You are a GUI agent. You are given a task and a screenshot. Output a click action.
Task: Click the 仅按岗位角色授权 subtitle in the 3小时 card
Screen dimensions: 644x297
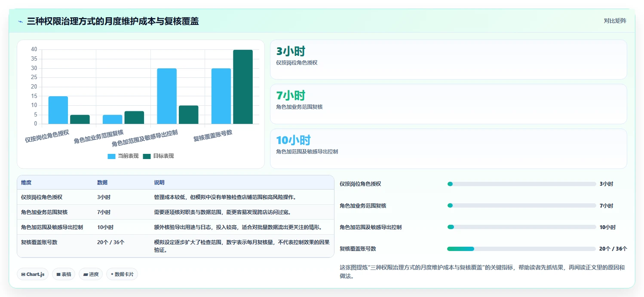pos(297,63)
